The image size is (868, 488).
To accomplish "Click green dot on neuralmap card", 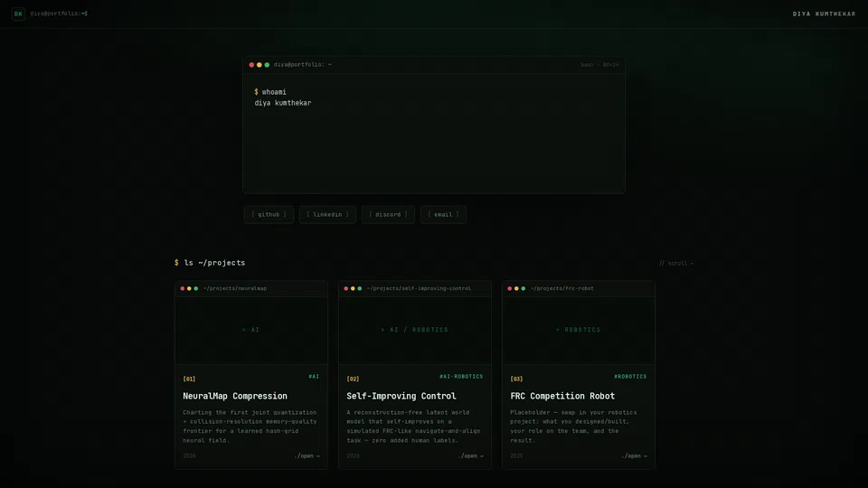I will 196,288.
